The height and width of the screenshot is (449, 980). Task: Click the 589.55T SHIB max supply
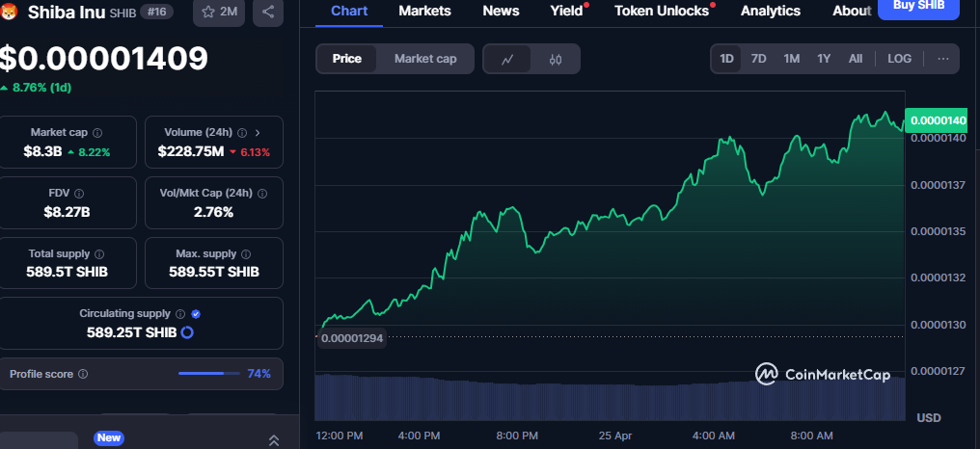tap(214, 272)
